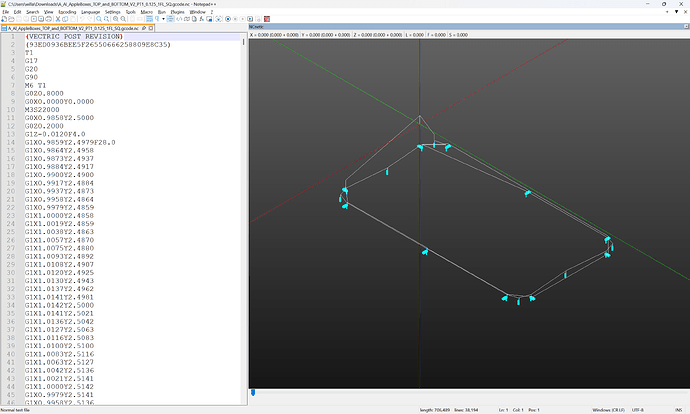This screenshot has height=414, width=690.
Task: Click code line 'M6 T1'
Action: (35, 85)
